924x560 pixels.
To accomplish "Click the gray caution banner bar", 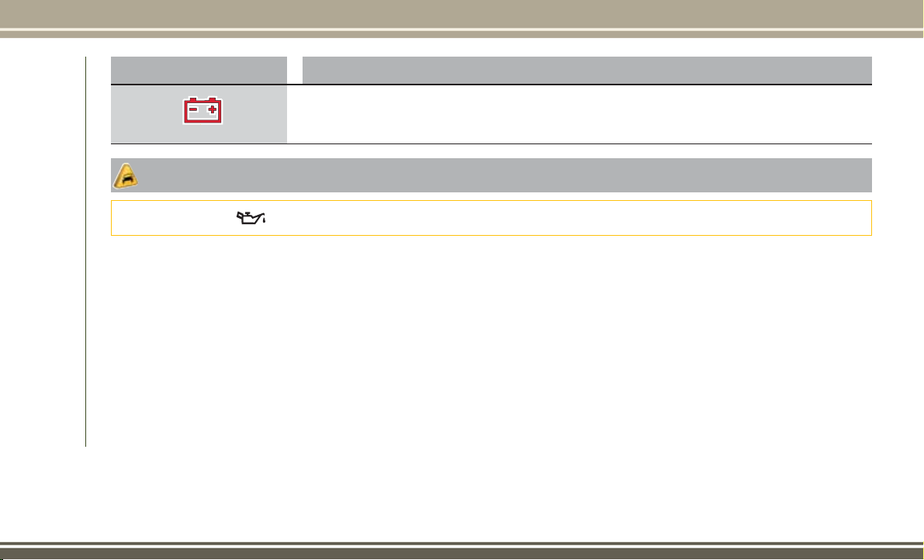I will (491, 175).
